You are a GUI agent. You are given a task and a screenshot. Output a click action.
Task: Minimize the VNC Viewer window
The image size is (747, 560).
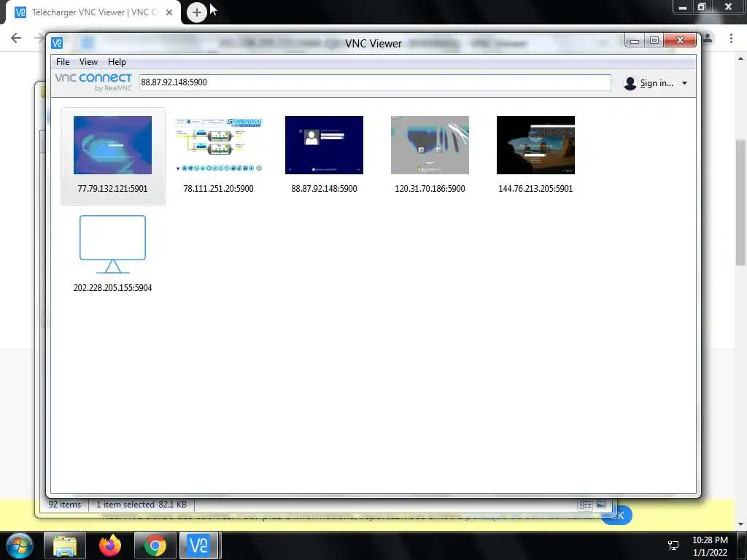tap(635, 41)
